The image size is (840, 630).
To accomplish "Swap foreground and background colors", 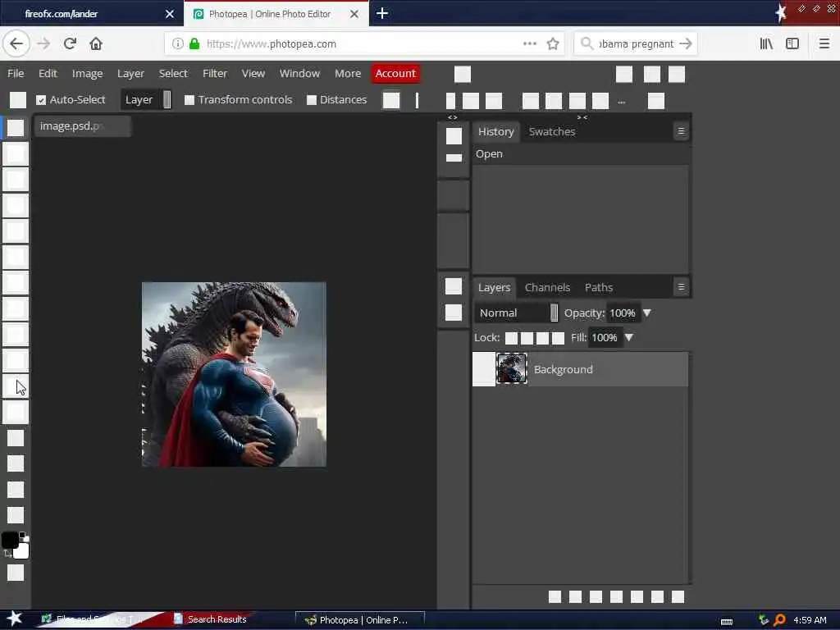I will click(x=7, y=554).
